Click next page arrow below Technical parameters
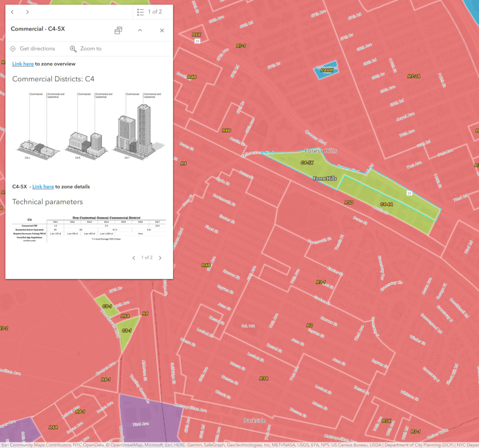The width and height of the screenshot is (479, 448). pyautogui.click(x=159, y=258)
